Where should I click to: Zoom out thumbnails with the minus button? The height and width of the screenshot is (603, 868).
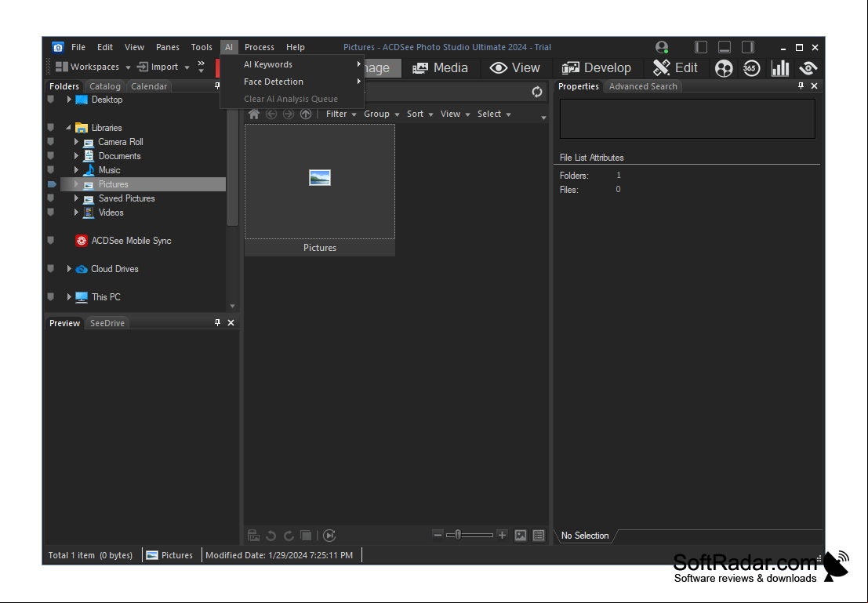pos(438,535)
